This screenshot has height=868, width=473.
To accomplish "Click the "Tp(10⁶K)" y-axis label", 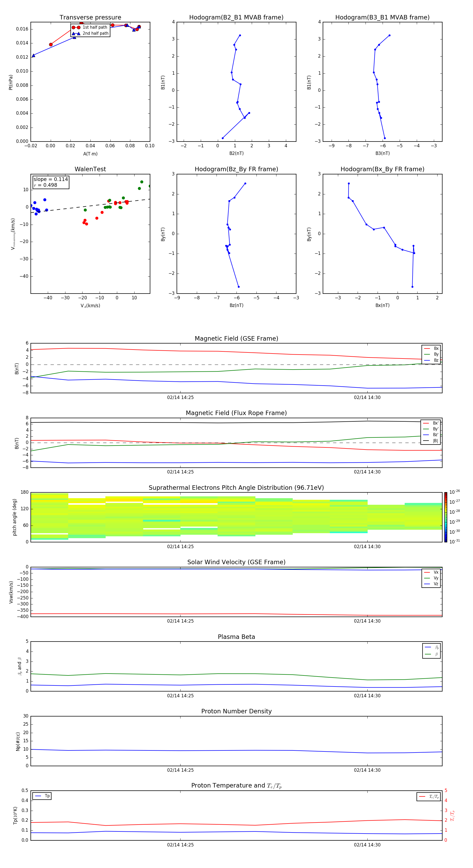I will pos(15,815).
